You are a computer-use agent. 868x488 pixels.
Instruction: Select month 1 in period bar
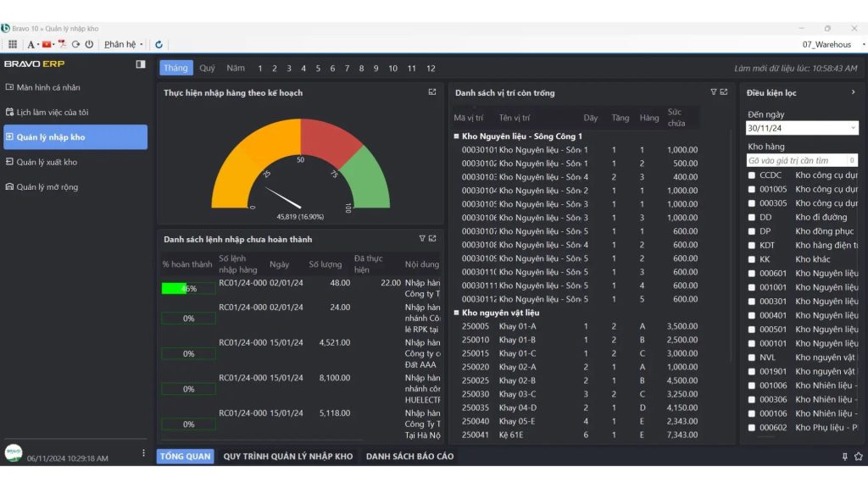pyautogui.click(x=259, y=69)
